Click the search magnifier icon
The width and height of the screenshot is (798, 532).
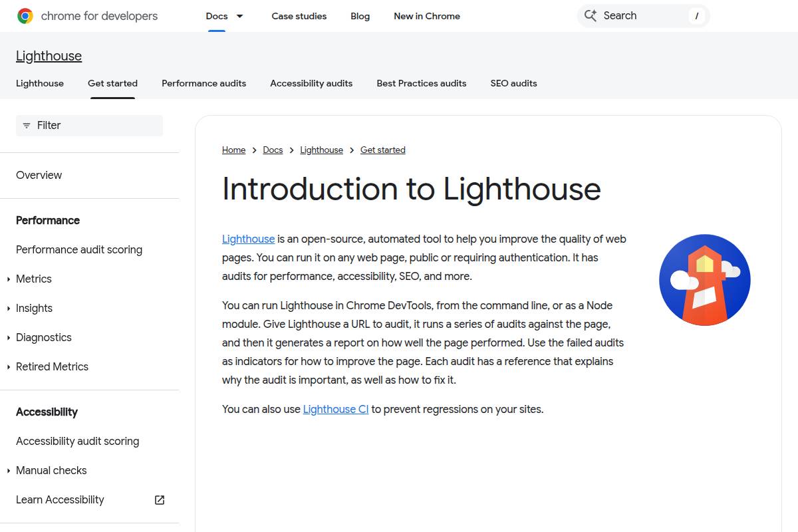click(x=591, y=15)
